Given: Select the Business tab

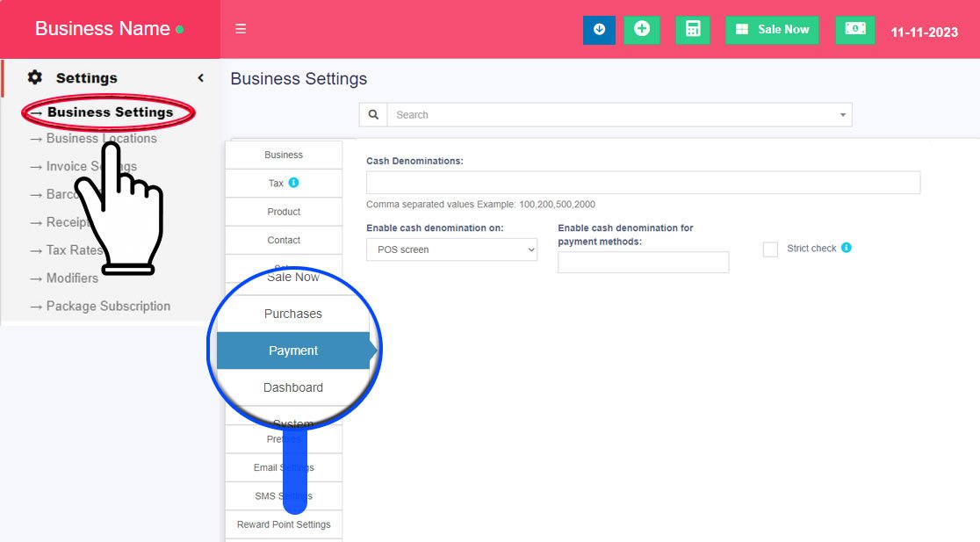Looking at the screenshot, I should click(x=284, y=155).
